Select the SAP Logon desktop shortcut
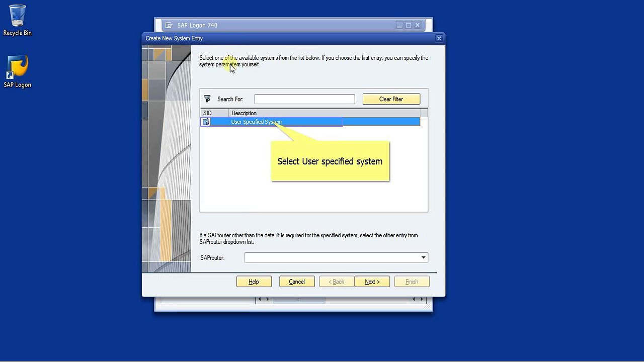This screenshot has height=362, width=644. point(18,72)
